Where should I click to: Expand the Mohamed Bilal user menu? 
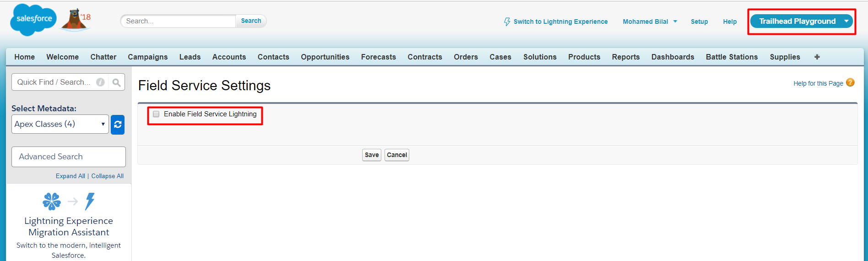click(650, 22)
